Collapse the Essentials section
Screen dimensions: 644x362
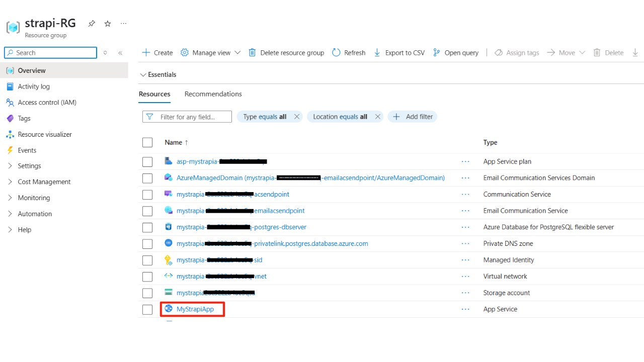point(158,74)
